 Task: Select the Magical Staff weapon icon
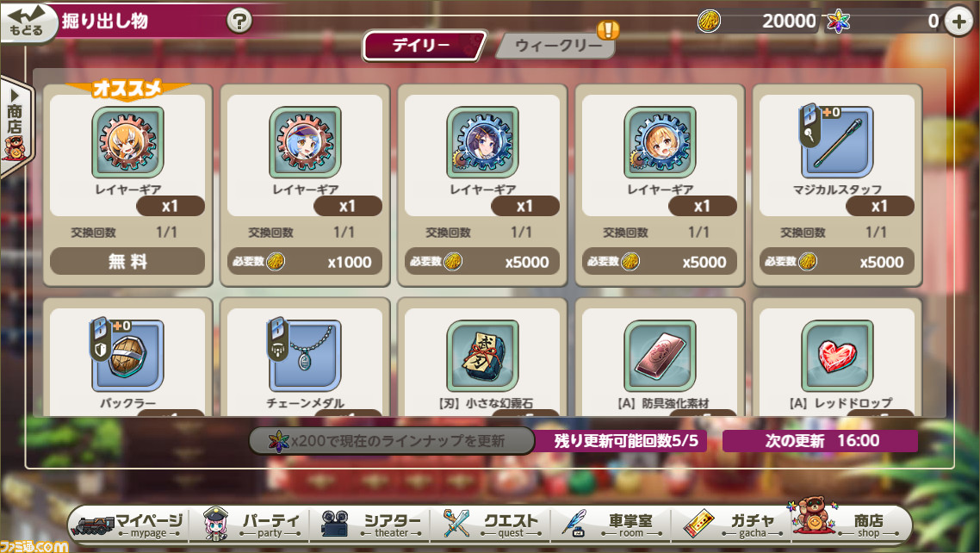click(x=837, y=142)
